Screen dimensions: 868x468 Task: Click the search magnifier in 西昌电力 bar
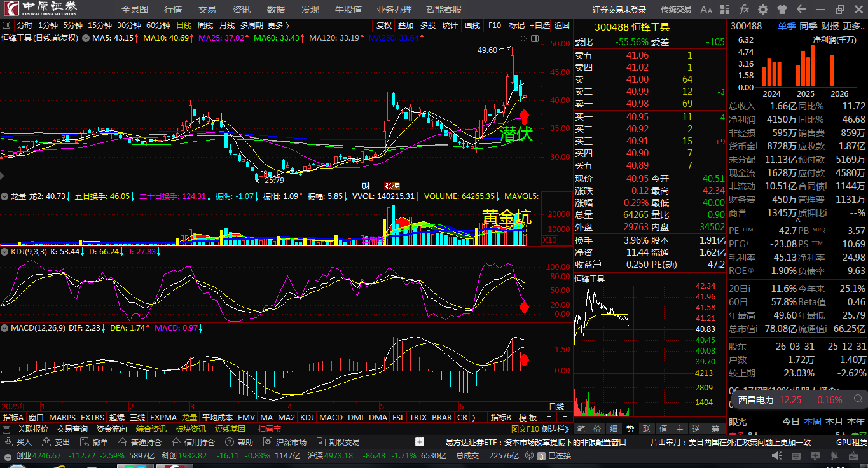(858, 400)
